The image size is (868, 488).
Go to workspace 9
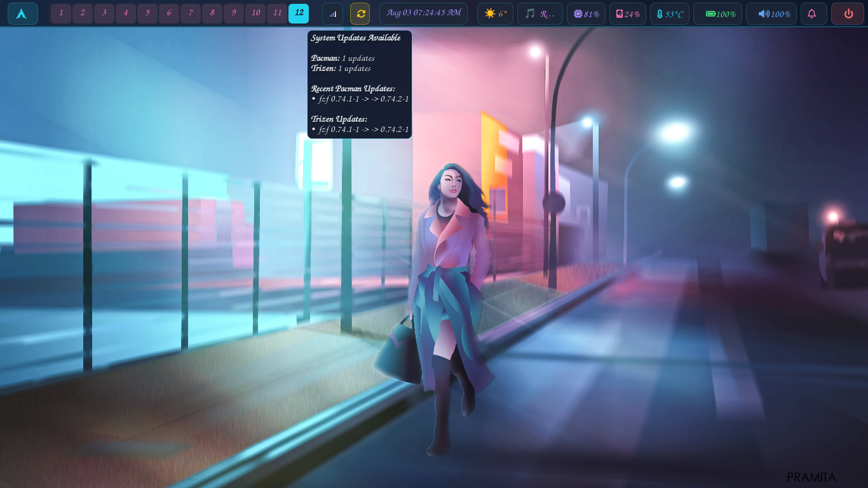(x=234, y=13)
